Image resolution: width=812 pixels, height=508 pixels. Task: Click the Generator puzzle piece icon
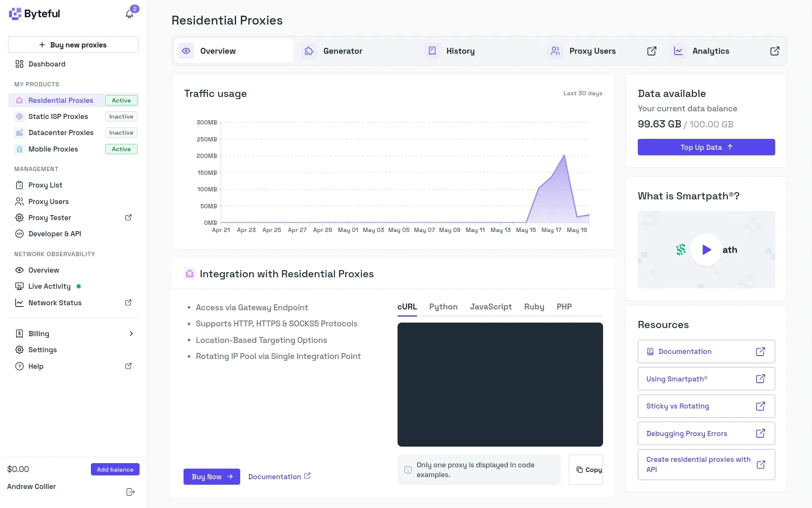pyautogui.click(x=309, y=51)
